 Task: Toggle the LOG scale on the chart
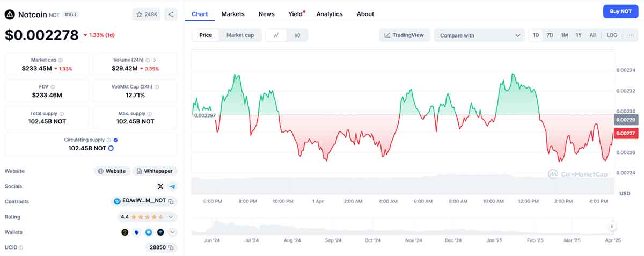click(612, 35)
